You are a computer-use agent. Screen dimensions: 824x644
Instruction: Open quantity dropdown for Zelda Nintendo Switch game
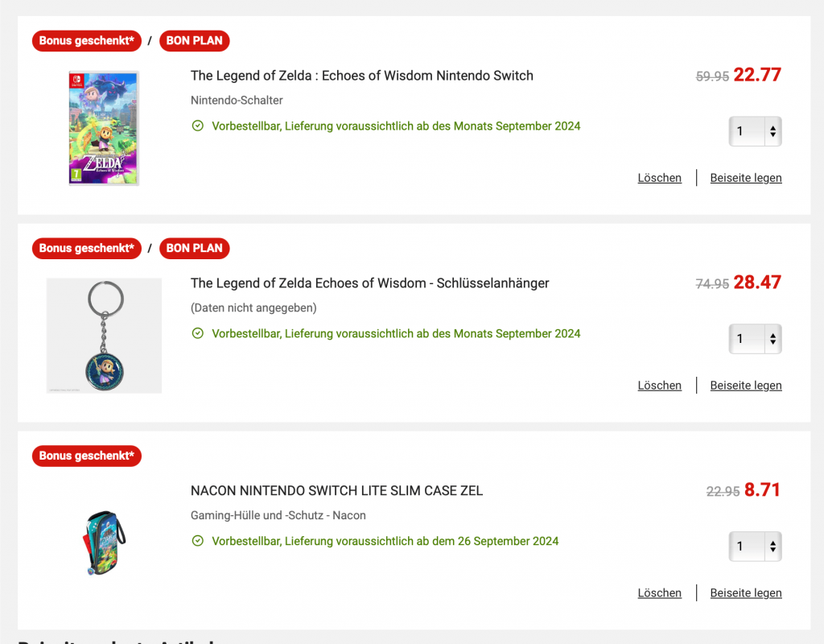tap(755, 131)
